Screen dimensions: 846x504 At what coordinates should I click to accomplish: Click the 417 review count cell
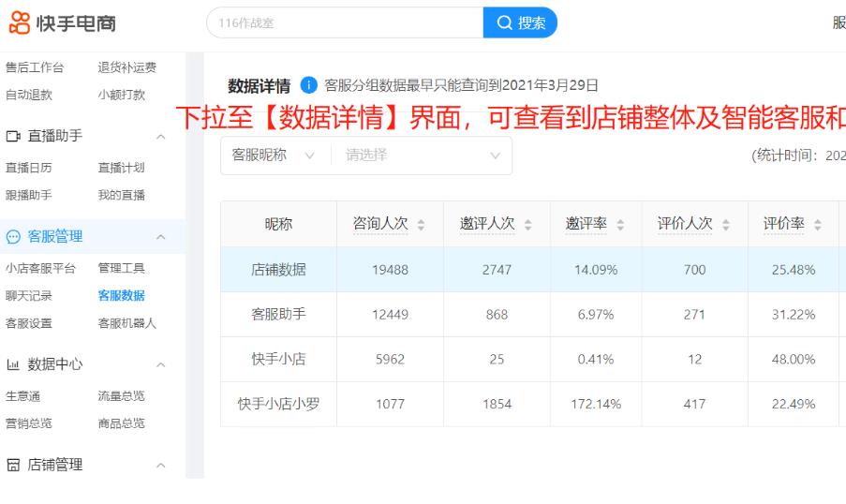point(694,404)
